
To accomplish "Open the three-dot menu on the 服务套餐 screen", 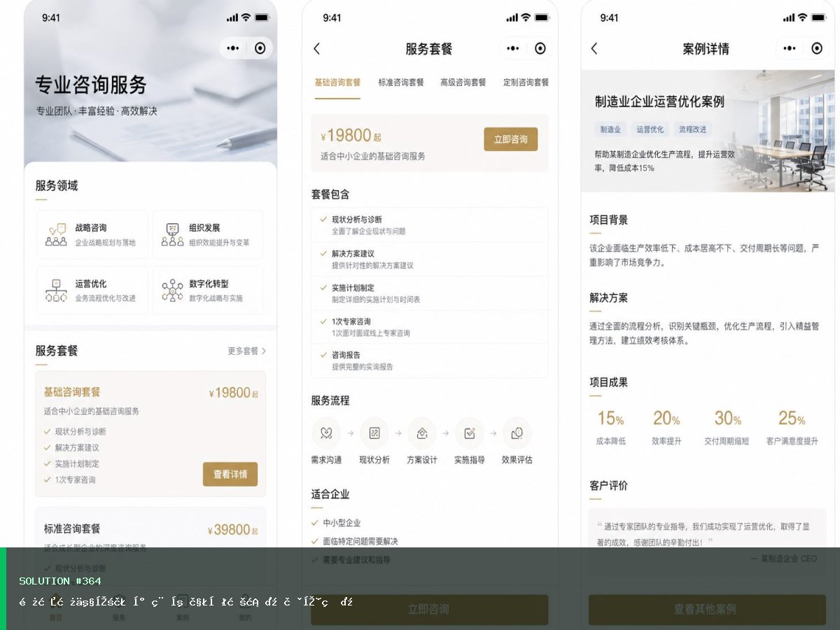I will (513, 48).
